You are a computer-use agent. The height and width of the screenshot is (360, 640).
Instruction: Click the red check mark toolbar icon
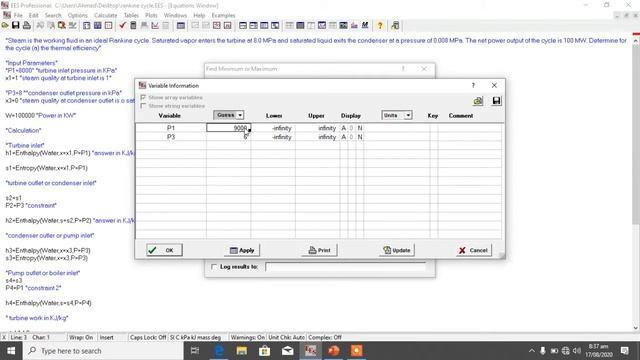coord(122,25)
